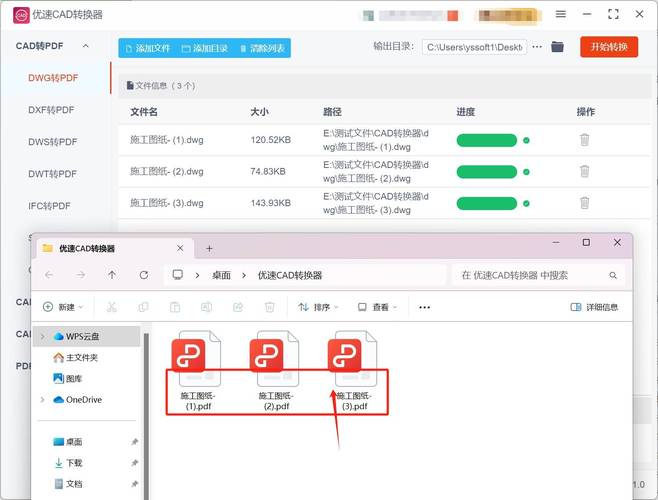The height and width of the screenshot is (500, 658).
Task: Click the cut scissors icon in Explorer
Action: [x=112, y=307]
